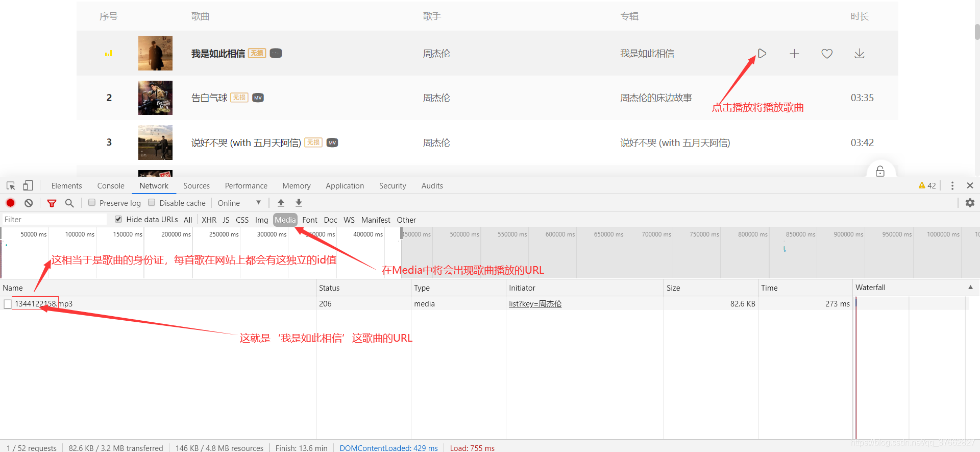Open the 我是如此相信 album cover thumbnail
980x452 pixels.
(x=155, y=53)
